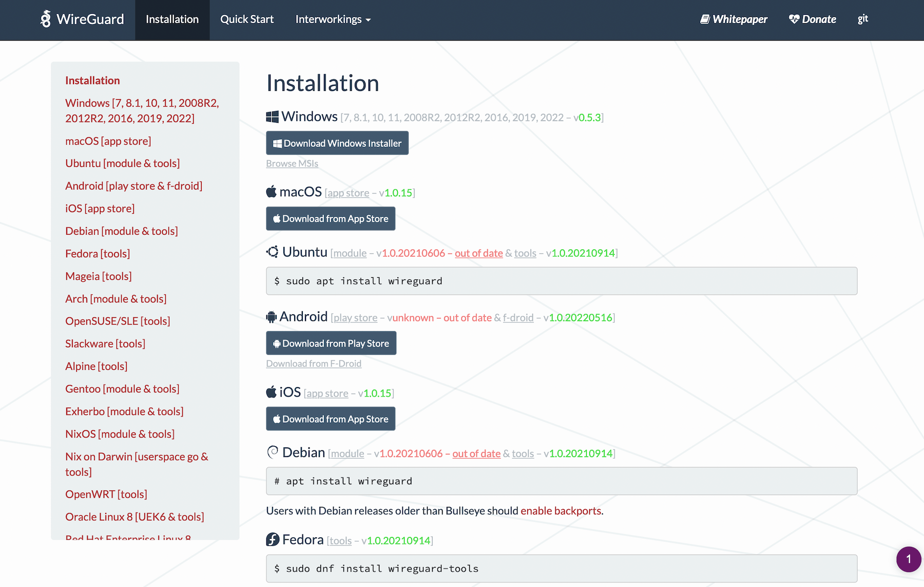Click the Debian swirl icon
This screenshot has height=587, width=924.
273,452
